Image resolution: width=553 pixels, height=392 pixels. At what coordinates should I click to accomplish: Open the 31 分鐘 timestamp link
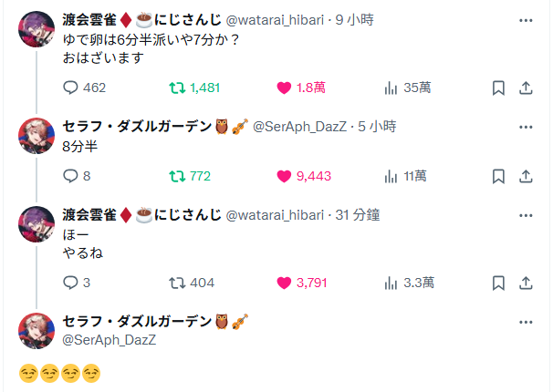(357, 214)
